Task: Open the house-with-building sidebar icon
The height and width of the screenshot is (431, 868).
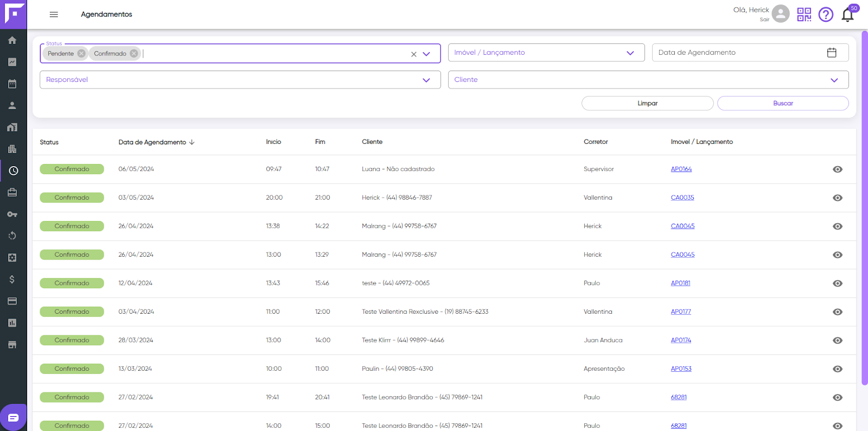Action: pyautogui.click(x=12, y=127)
